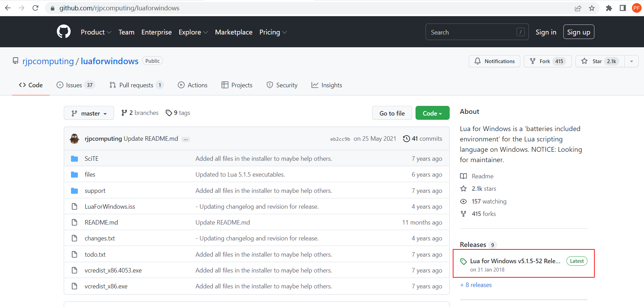Click the vcredist_x86.4053.exe file icon

[74, 270]
